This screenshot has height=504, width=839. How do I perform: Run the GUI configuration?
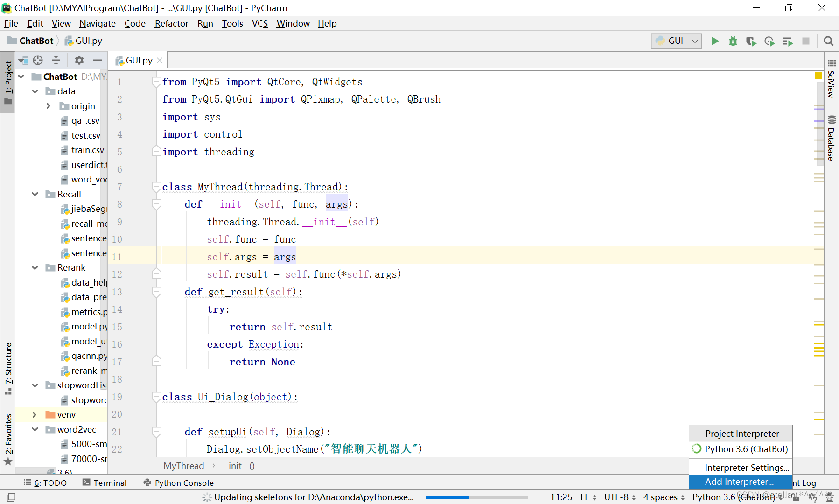(715, 41)
